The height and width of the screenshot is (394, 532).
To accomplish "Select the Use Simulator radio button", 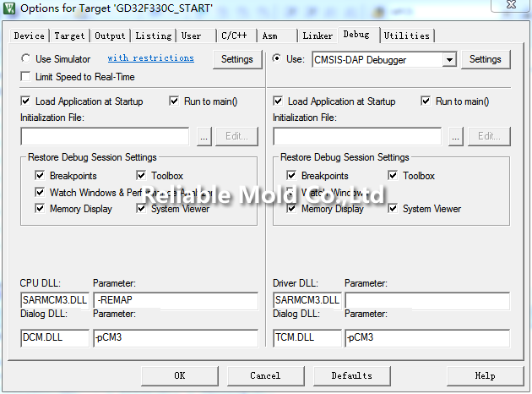I will click(x=27, y=59).
